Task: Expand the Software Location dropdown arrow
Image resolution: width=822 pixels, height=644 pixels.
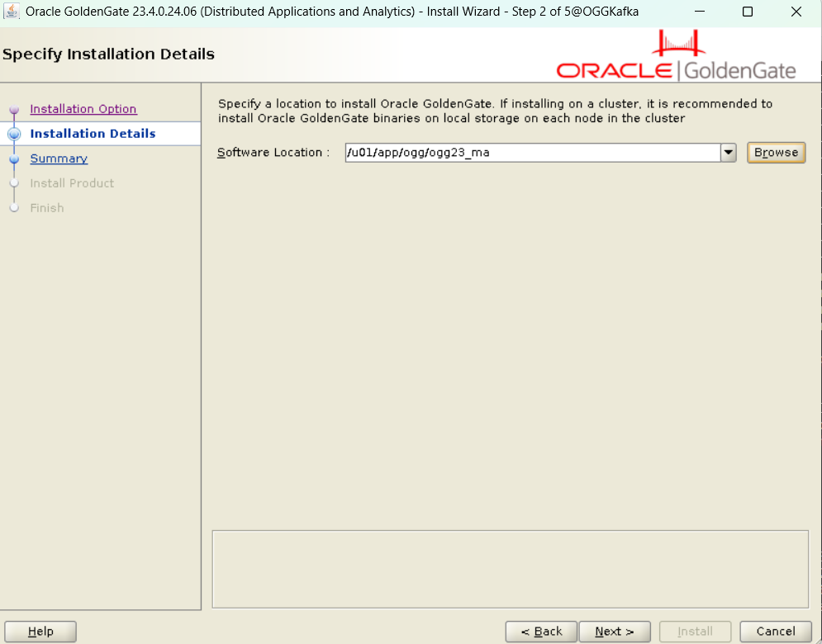Action: pos(728,153)
